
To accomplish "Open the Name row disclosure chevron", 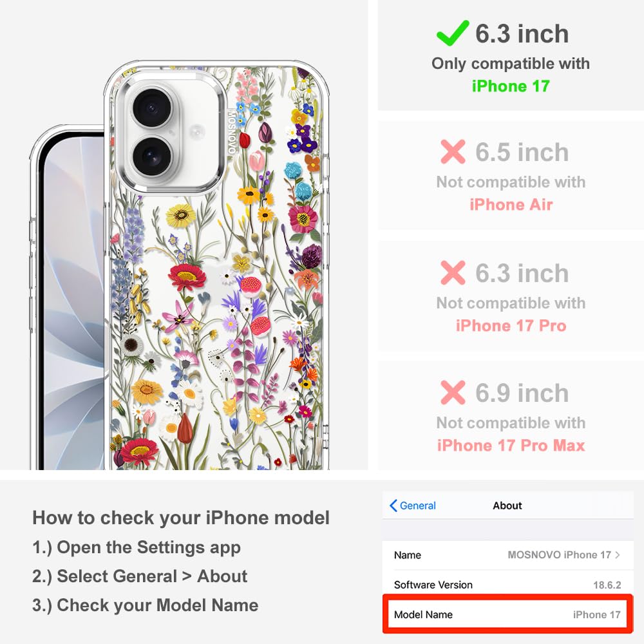I will [x=618, y=555].
